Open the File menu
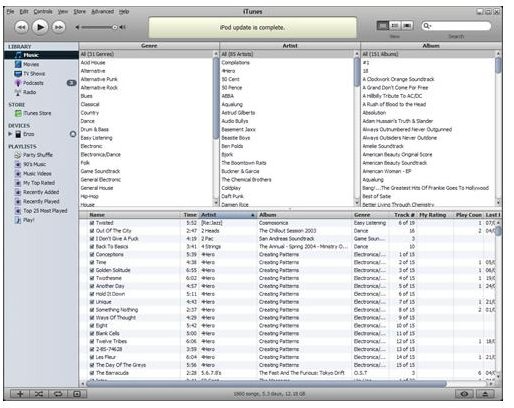The image size is (514, 408). pyautogui.click(x=10, y=11)
